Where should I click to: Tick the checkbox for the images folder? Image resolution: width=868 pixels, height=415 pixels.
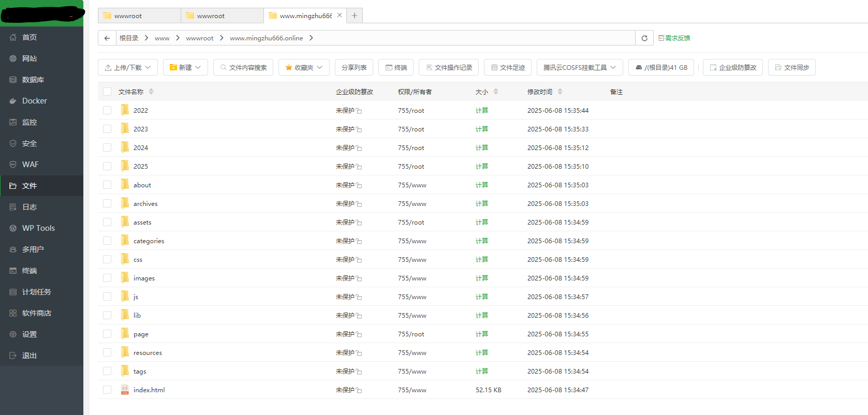107,278
